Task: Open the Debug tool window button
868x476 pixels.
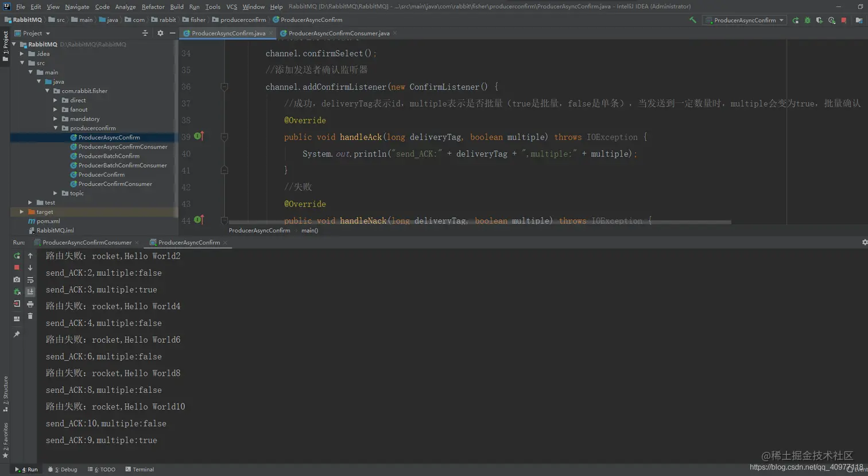Action: coord(63,469)
